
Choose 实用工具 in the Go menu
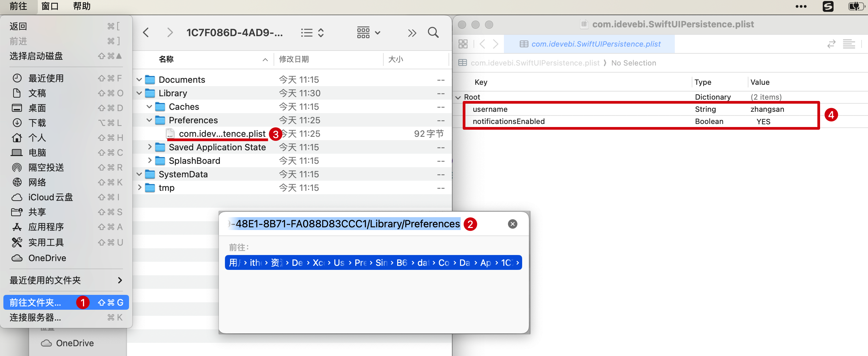(x=66, y=242)
